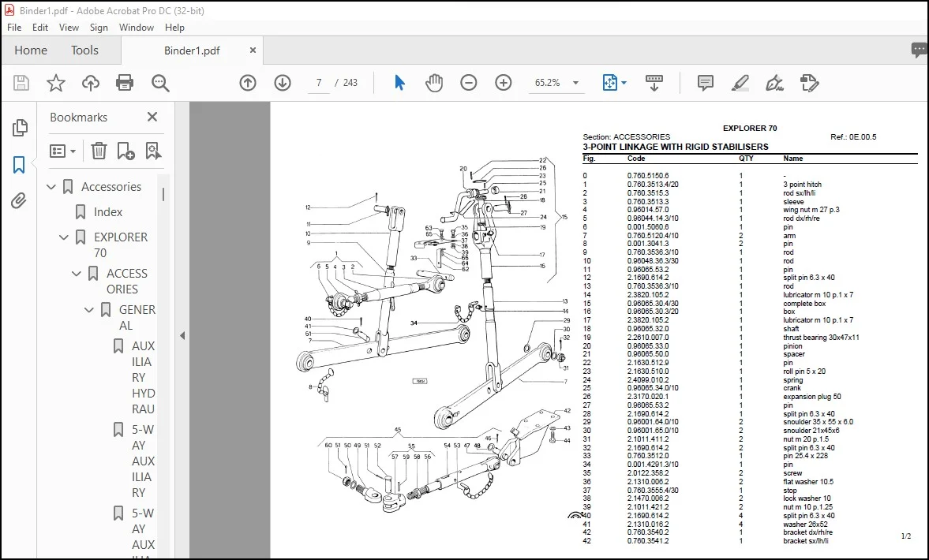Open fit page options dropdown arrow
Image resolution: width=929 pixels, height=560 pixels.
624,83
